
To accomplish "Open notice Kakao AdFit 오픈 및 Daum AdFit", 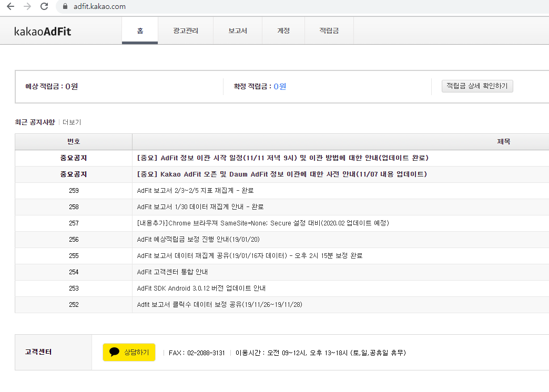I will click(282, 174).
